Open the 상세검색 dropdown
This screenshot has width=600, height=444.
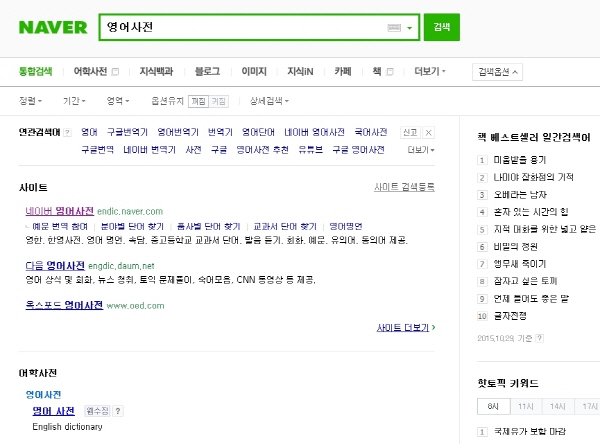(x=269, y=101)
